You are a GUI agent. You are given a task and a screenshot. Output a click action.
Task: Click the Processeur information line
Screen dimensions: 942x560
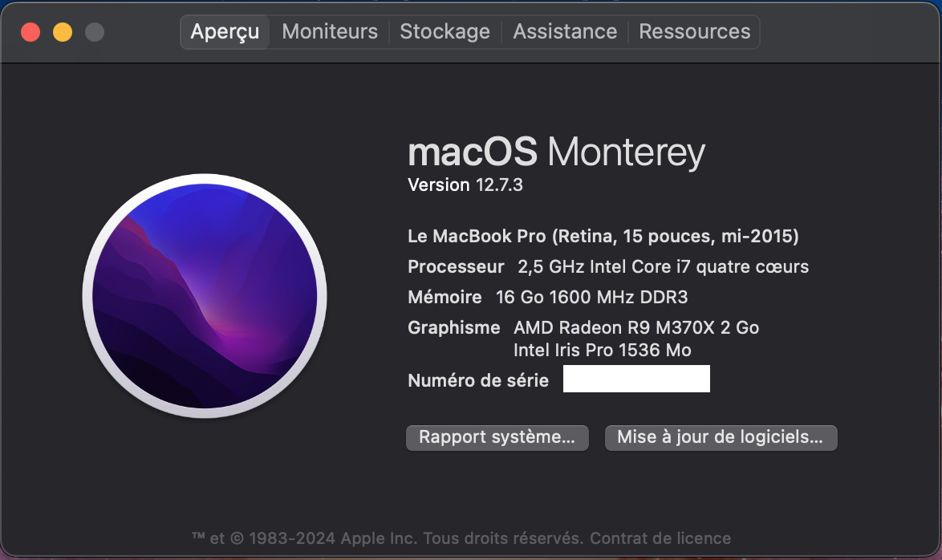608,266
